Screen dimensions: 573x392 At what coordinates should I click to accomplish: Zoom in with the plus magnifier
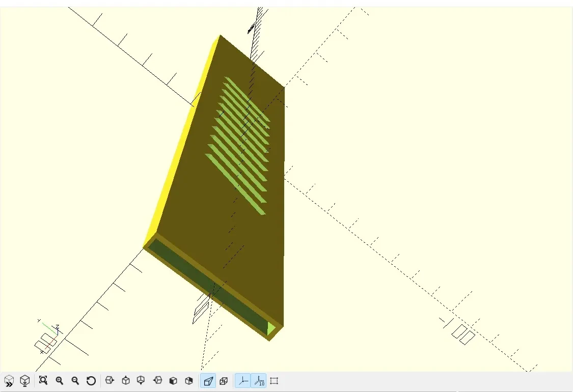(59, 381)
